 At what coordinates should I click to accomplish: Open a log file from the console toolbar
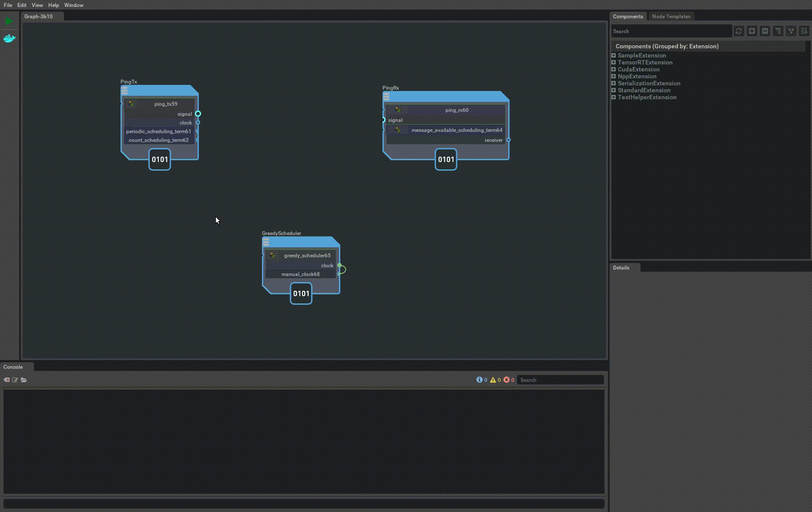(x=24, y=380)
